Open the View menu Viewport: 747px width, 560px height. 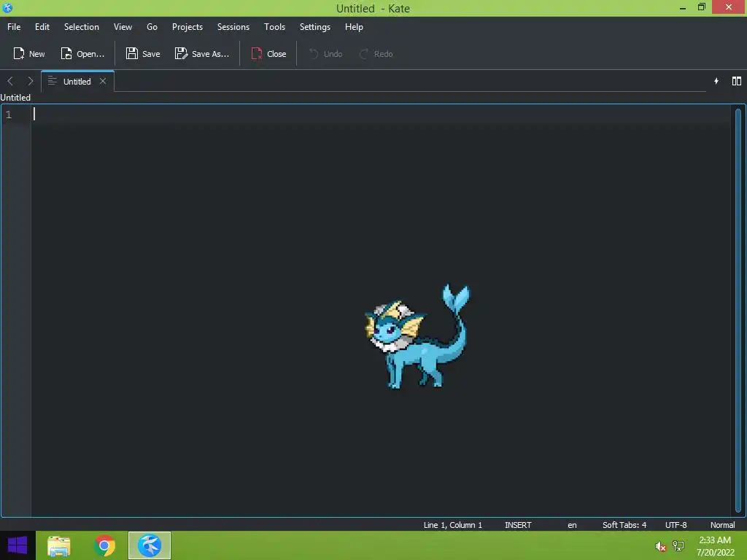123,27
